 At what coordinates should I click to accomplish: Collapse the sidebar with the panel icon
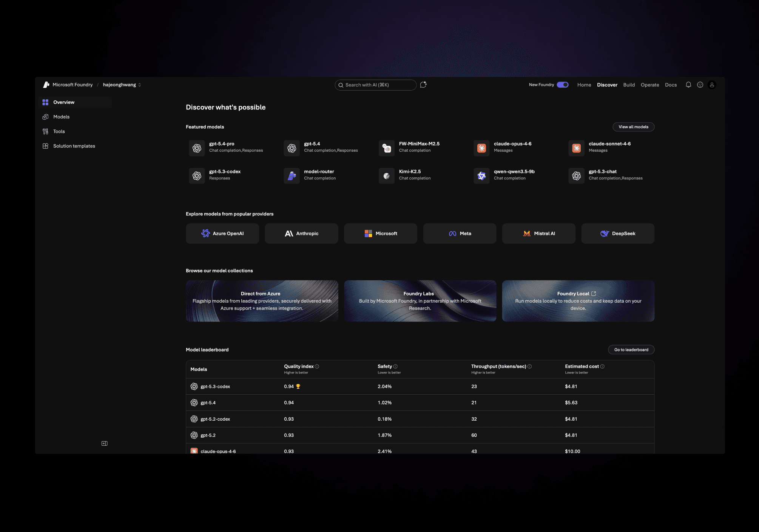105,443
